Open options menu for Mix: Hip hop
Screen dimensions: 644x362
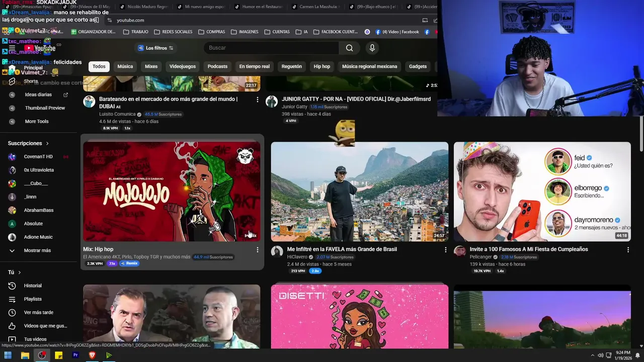tap(258, 250)
